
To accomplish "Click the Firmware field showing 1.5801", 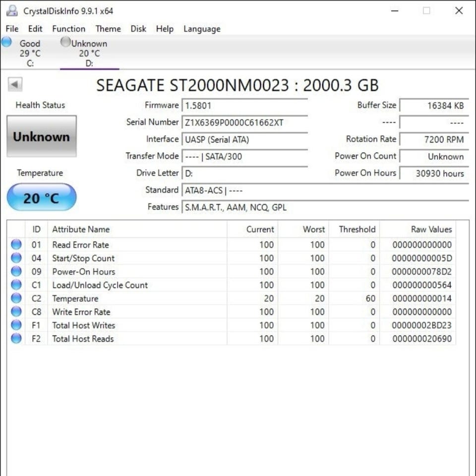I will click(x=244, y=106).
